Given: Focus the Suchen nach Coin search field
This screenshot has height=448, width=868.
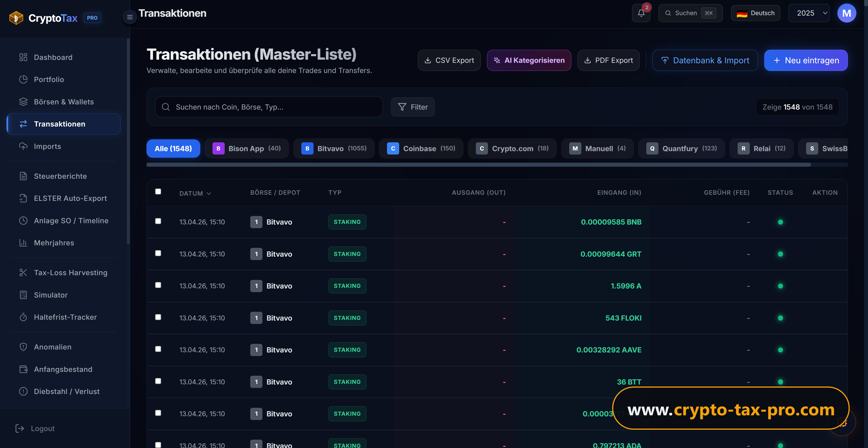Looking at the screenshot, I should point(269,107).
